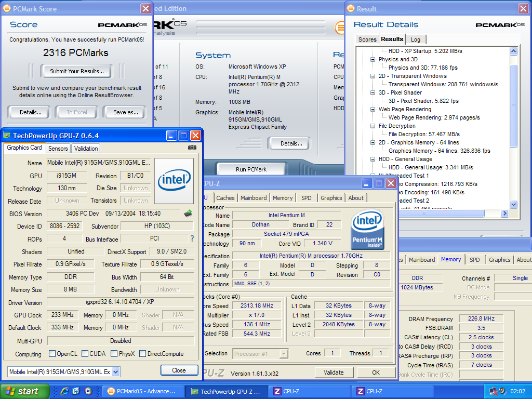The image size is (532, 399).
Task: Click the Validate button in CPU-Z
Action: tap(334, 373)
